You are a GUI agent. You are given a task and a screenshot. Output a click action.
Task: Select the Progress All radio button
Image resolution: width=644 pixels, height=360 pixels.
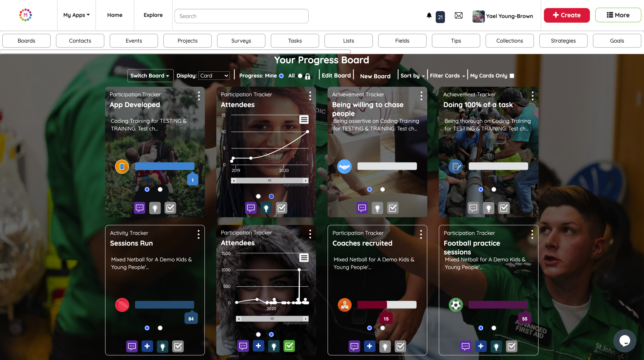[x=300, y=76]
